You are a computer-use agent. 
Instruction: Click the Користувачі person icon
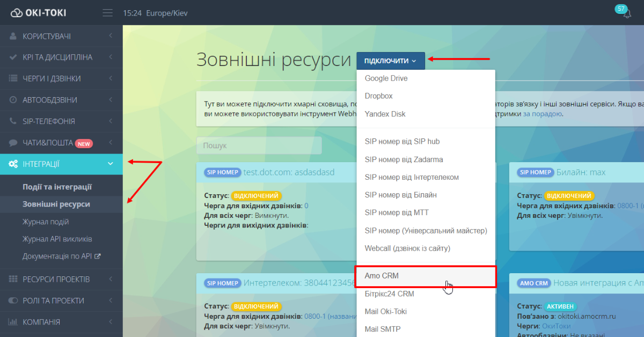(13, 36)
